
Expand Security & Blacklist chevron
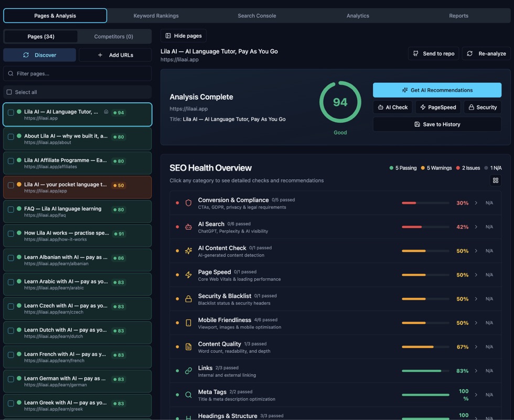(x=476, y=299)
